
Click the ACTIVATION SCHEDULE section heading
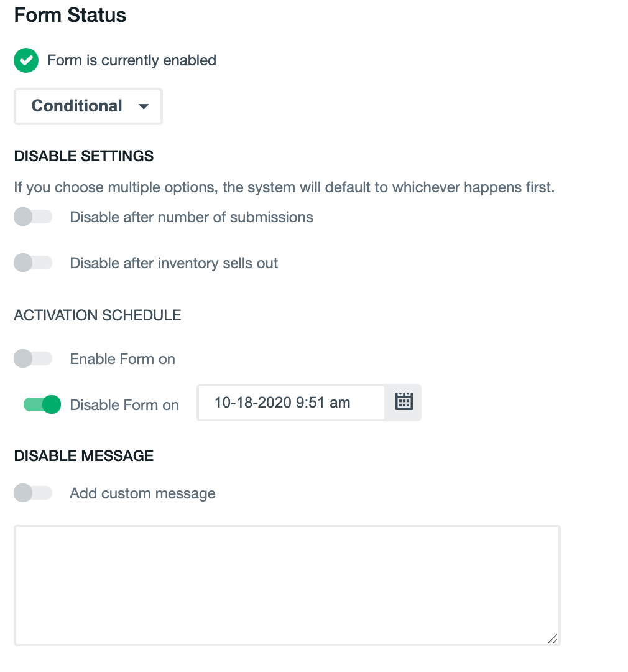(97, 315)
